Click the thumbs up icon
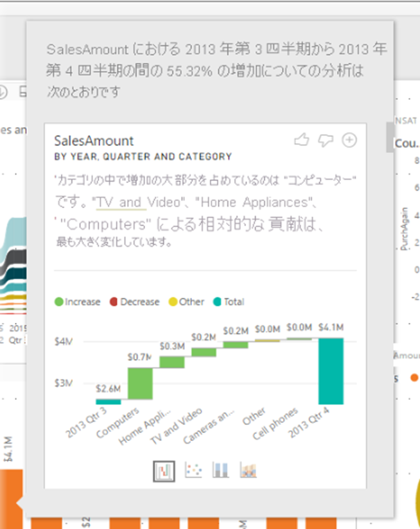This screenshot has width=420, height=529. 302,140
